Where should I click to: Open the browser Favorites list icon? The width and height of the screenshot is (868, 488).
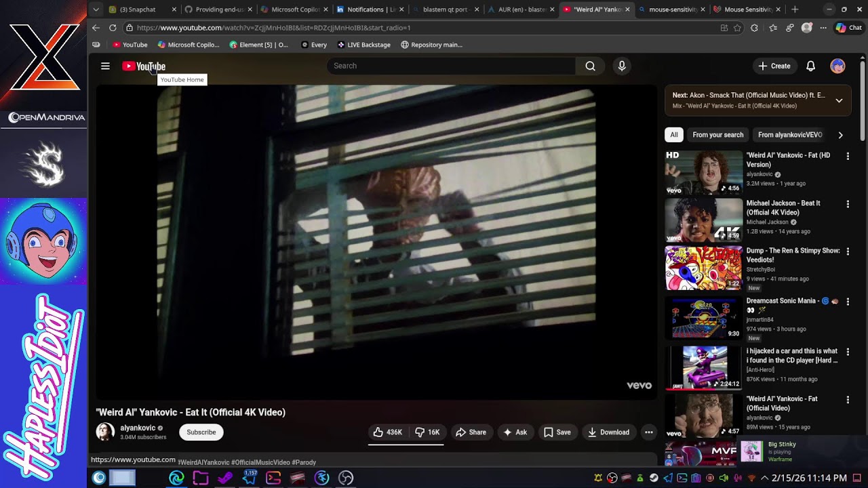(773, 28)
